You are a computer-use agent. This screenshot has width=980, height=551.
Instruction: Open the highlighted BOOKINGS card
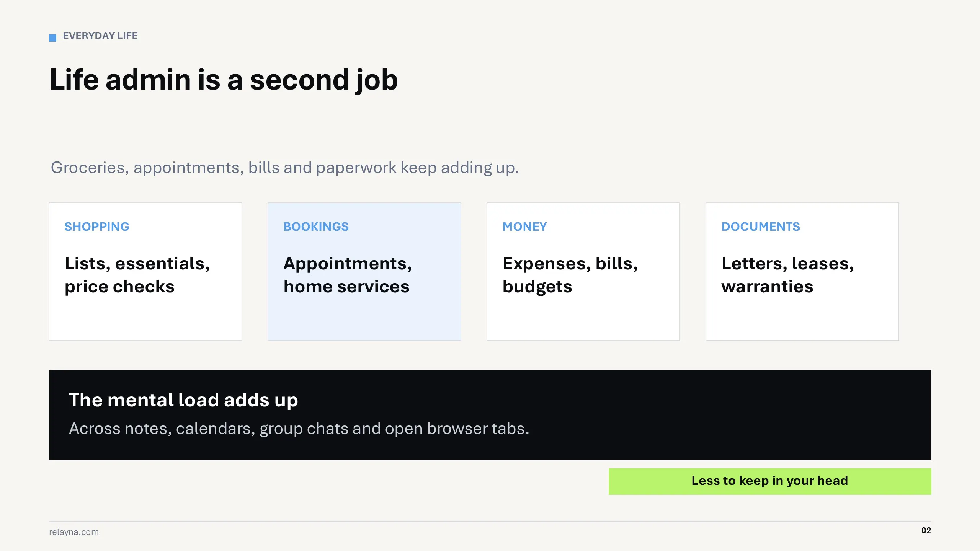[x=364, y=272]
